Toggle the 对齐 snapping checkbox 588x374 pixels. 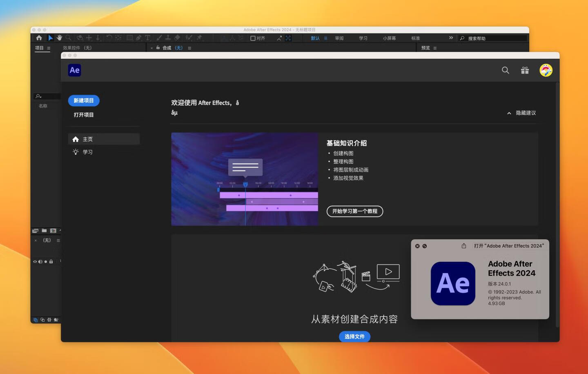click(x=253, y=38)
